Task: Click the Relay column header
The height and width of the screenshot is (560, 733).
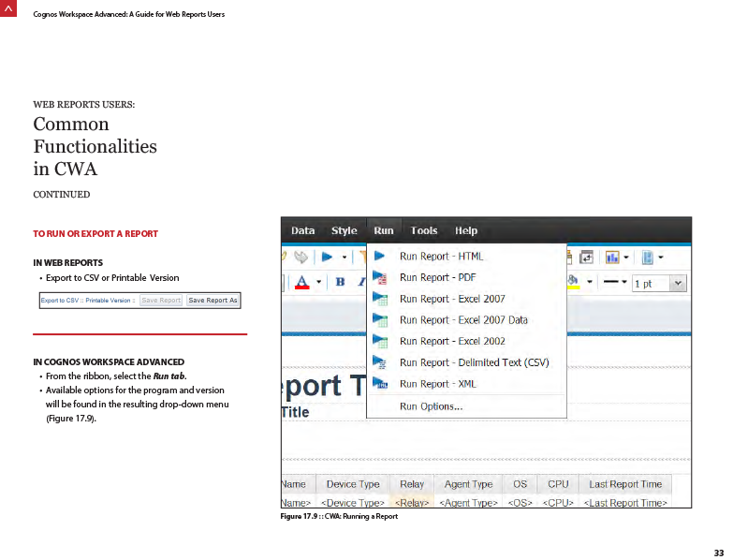Action: point(412,484)
